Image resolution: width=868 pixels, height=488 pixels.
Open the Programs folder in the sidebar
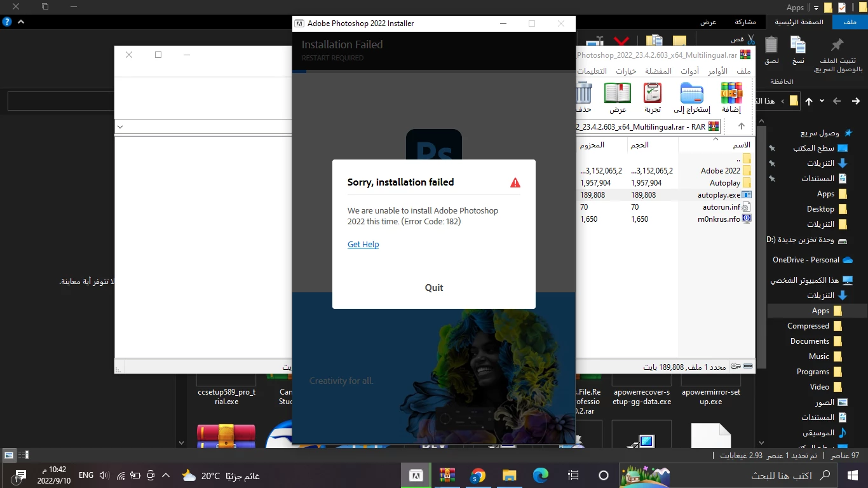pos(819,372)
